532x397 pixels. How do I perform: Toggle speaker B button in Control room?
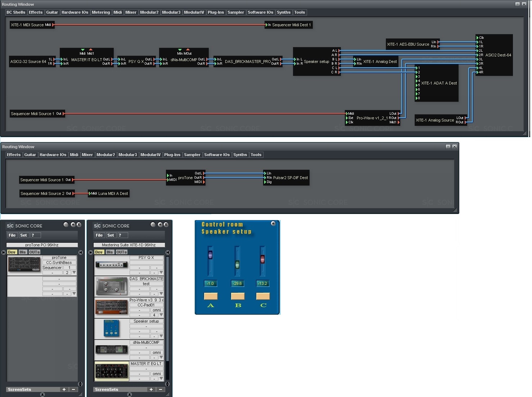(238, 296)
